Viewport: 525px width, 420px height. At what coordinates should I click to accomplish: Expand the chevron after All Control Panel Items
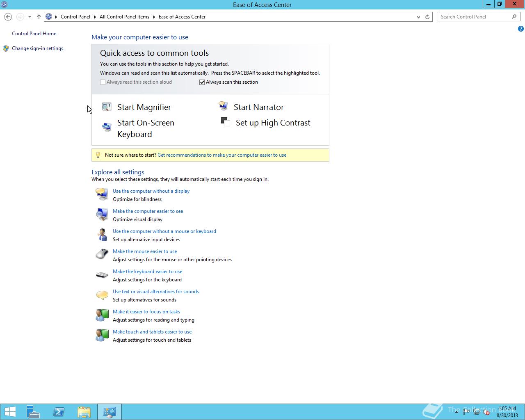click(154, 17)
